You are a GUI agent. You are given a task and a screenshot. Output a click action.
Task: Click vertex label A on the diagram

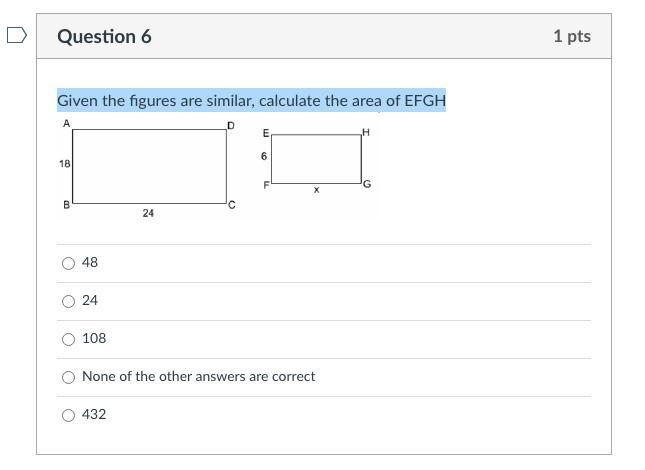tap(66, 124)
